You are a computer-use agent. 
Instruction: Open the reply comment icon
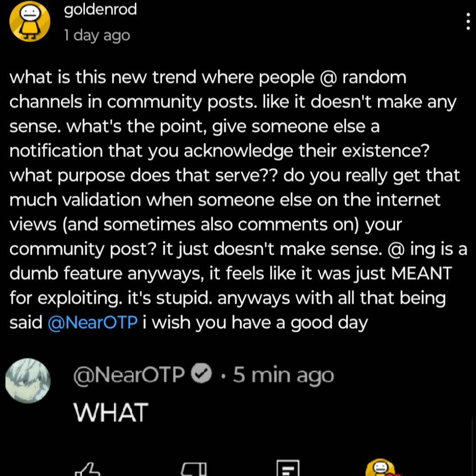(288, 469)
